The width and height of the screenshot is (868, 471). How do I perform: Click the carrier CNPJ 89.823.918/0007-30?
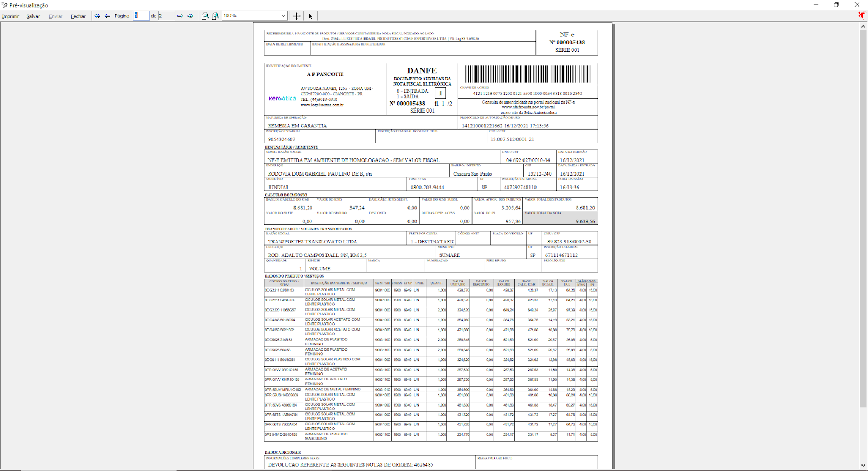click(569, 242)
